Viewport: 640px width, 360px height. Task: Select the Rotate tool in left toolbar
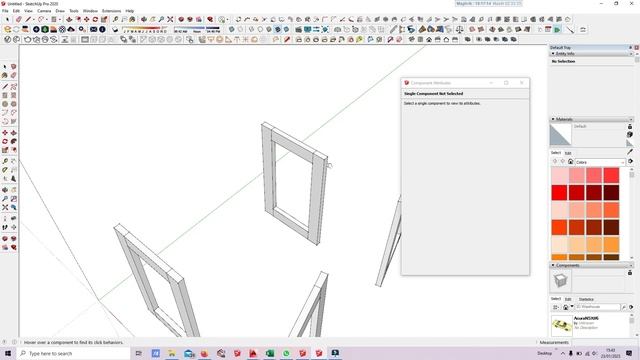pos(4,141)
